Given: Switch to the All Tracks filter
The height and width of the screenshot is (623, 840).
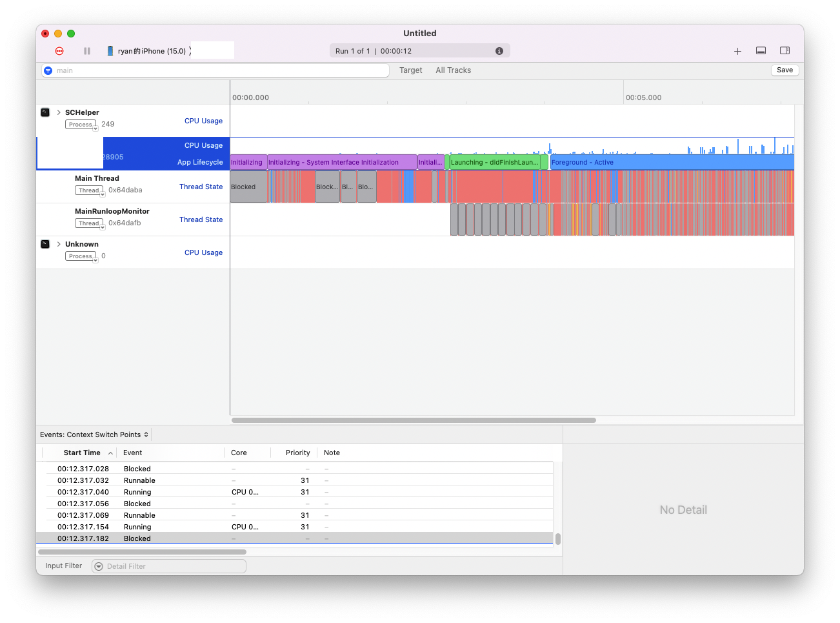Looking at the screenshot, I should click(453, 70).
